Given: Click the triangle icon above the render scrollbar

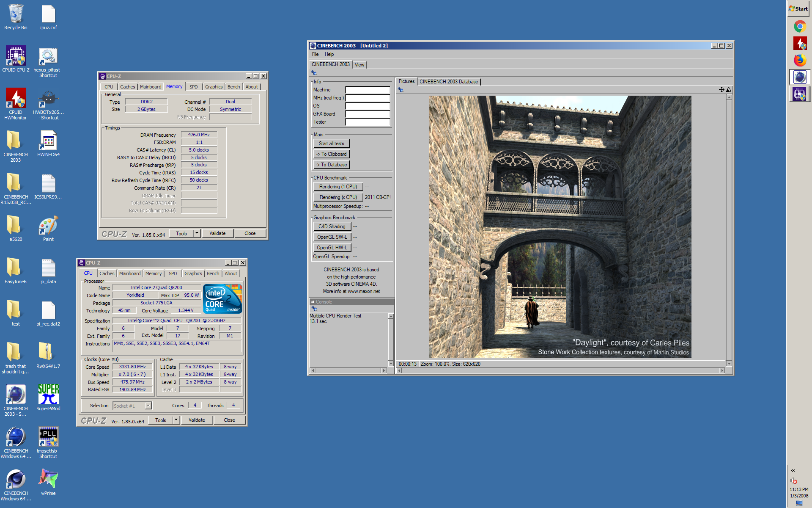Looking at the screenshot, I should pyautogui.click(x=729, y=90).
